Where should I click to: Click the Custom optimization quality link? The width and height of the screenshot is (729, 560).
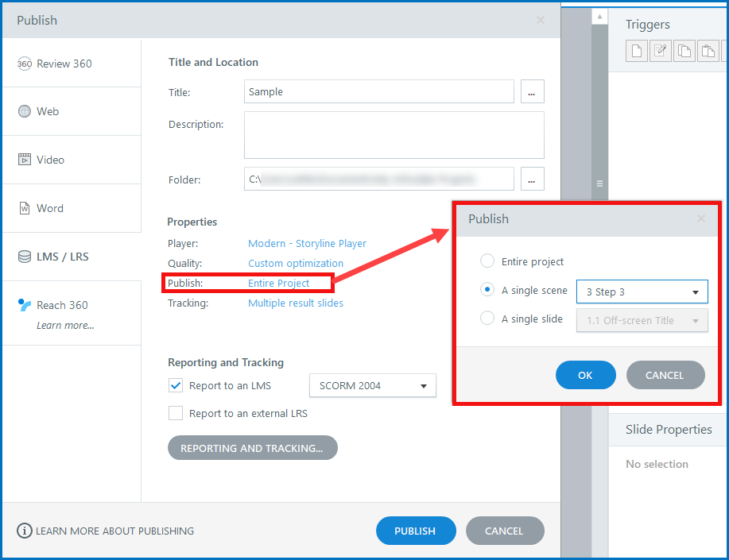coord(296,264)
